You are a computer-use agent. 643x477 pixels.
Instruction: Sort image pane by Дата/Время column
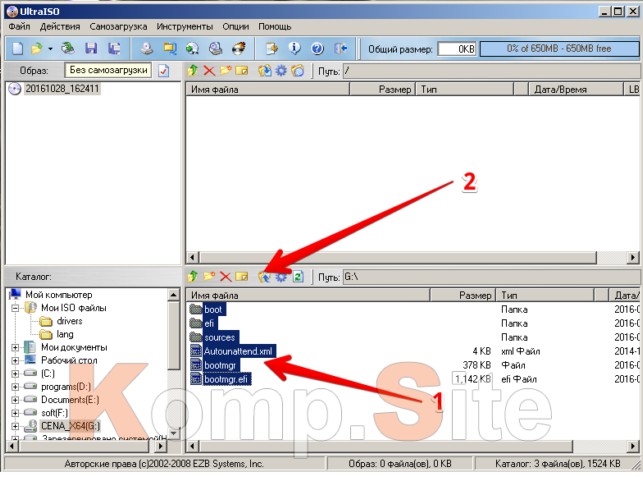pos(575,89)
